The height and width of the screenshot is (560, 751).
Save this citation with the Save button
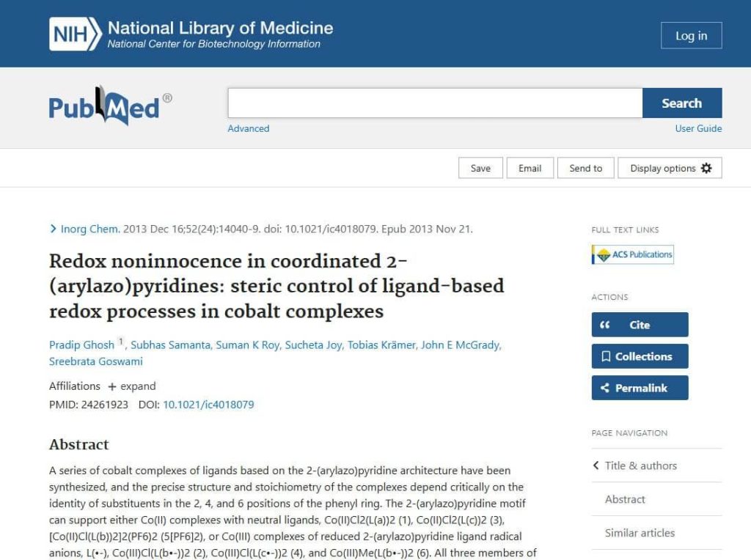coord(480,168)
